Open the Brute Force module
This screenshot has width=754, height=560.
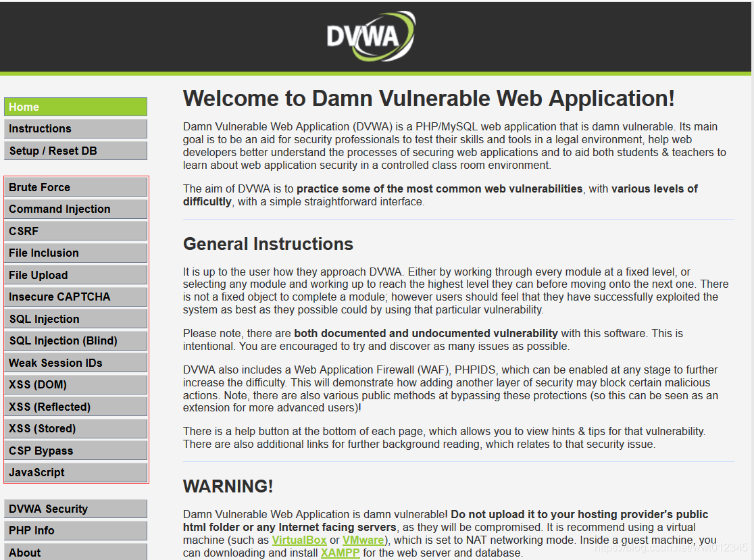[76, 188]
